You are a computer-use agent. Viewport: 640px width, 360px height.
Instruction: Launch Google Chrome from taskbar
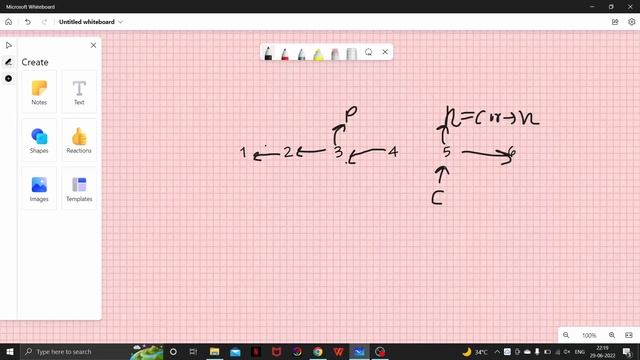tap(318, 351)
